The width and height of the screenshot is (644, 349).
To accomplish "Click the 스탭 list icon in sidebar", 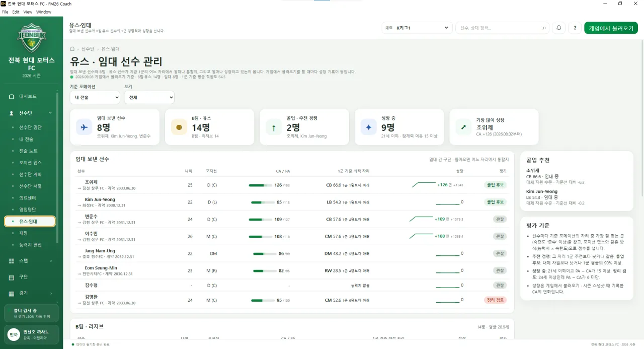I will tap(12, 261).
